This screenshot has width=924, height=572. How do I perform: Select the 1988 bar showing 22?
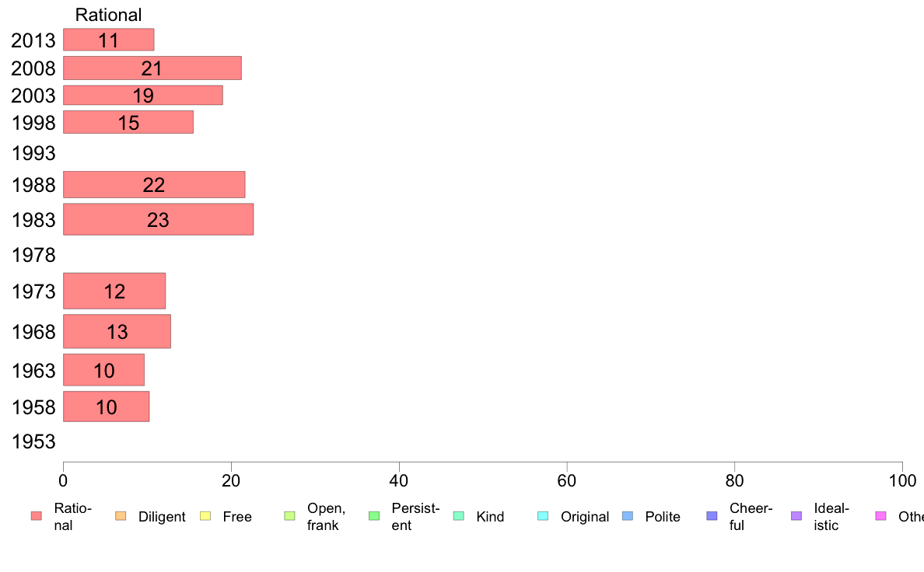(x=154, y=184)
